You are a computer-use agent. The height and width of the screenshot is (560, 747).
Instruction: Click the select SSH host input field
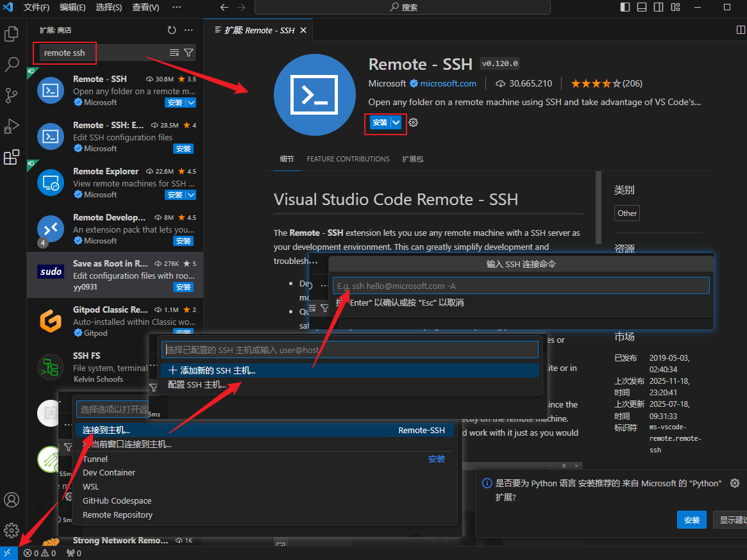click(x=349, y=350)
